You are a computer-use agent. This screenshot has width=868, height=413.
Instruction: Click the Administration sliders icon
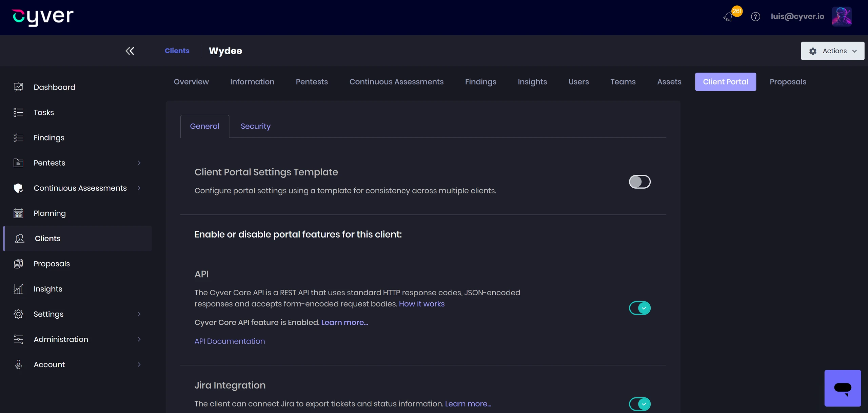point(18,339)
